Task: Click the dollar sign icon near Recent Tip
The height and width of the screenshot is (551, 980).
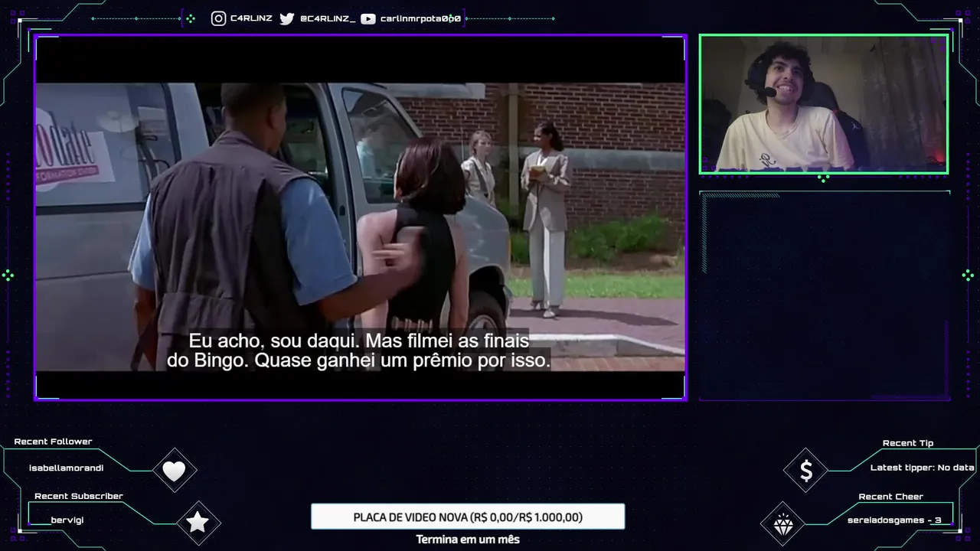Action: click(x=805, y=471)
